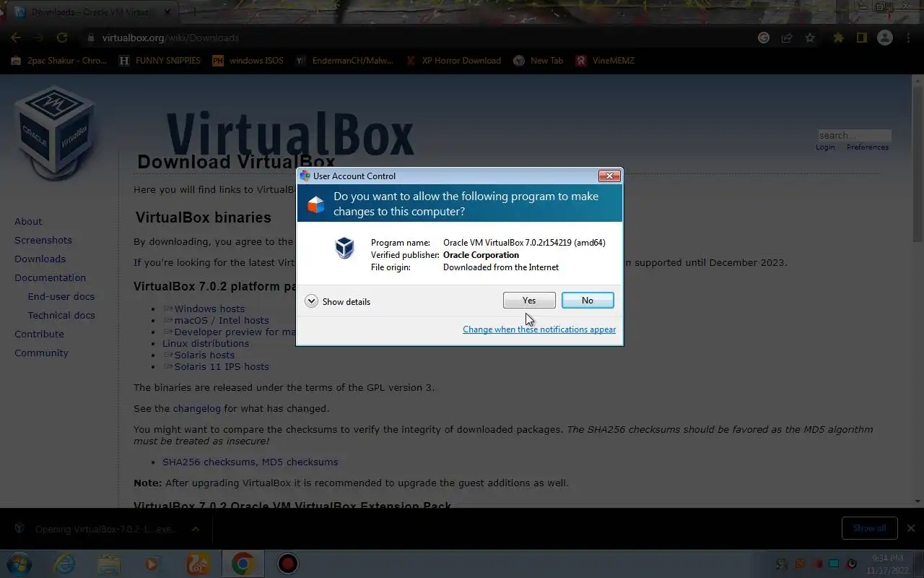Screen dimensions: 924x578
Task: Go to Contribute in the sidebar
Action: [x=39, y=334]
